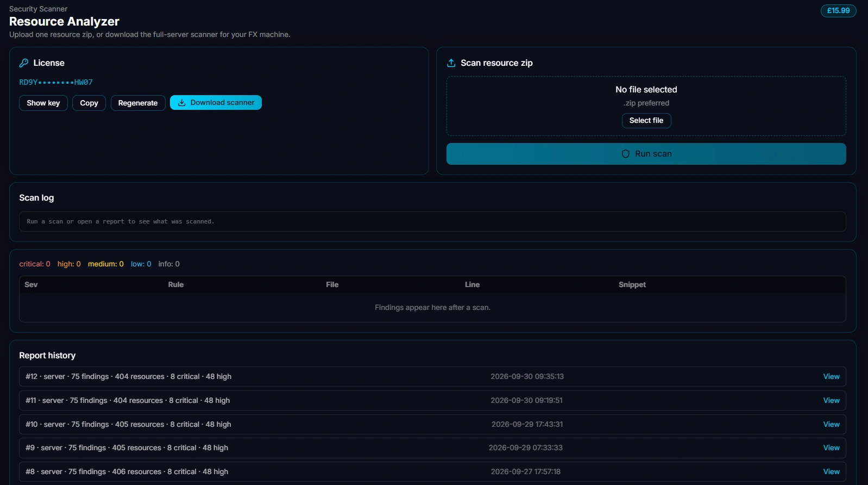Click the Sev column header

click(31, 285)
